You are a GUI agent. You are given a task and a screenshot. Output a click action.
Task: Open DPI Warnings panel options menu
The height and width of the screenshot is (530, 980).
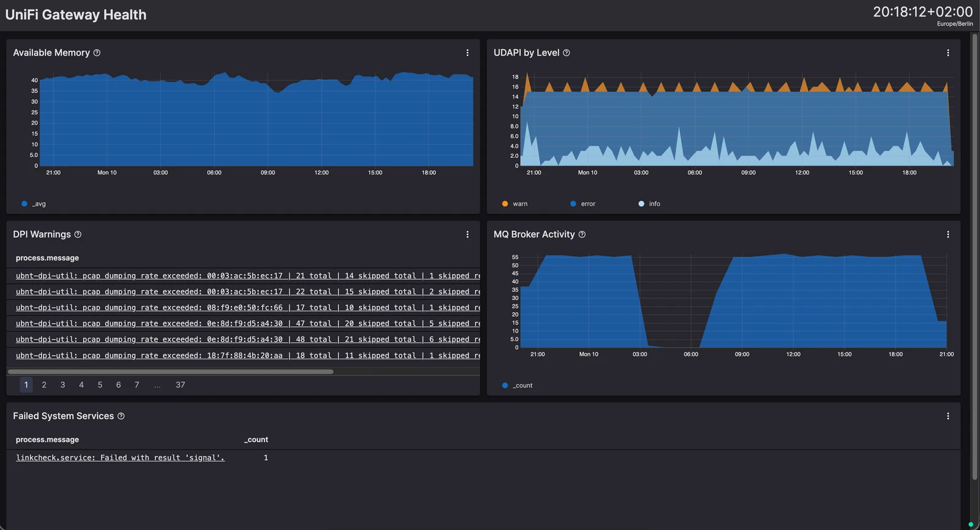click(x=467, y=234)
